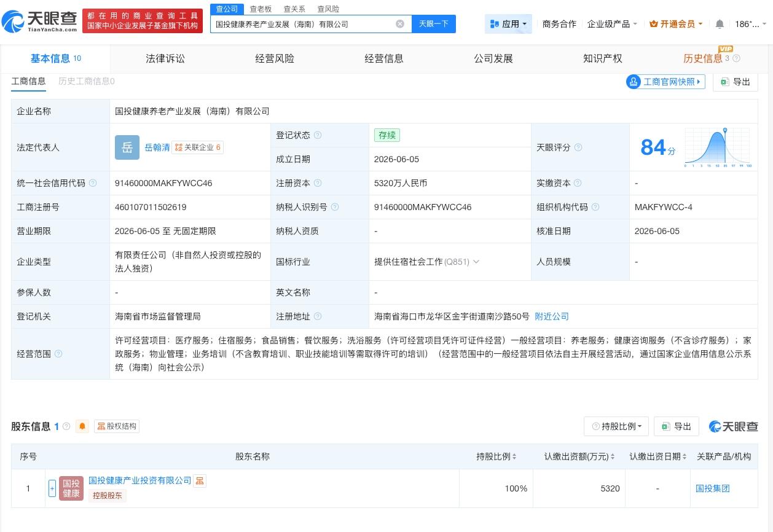Viewport: 773px width, 532px height.
Task: Click 5320万人民币 registered capital value
Action: click(401, 183)
